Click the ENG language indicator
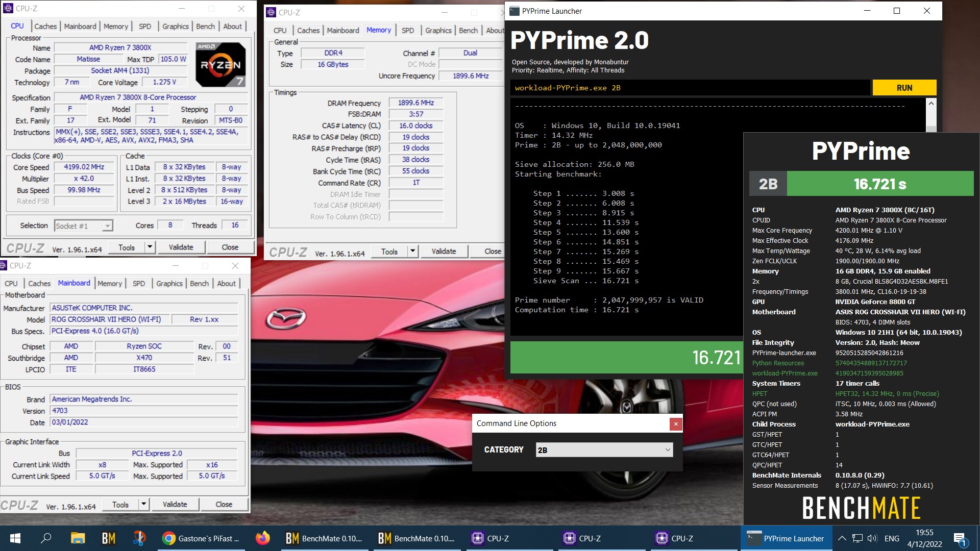980x551 pixels. (892, 538)
